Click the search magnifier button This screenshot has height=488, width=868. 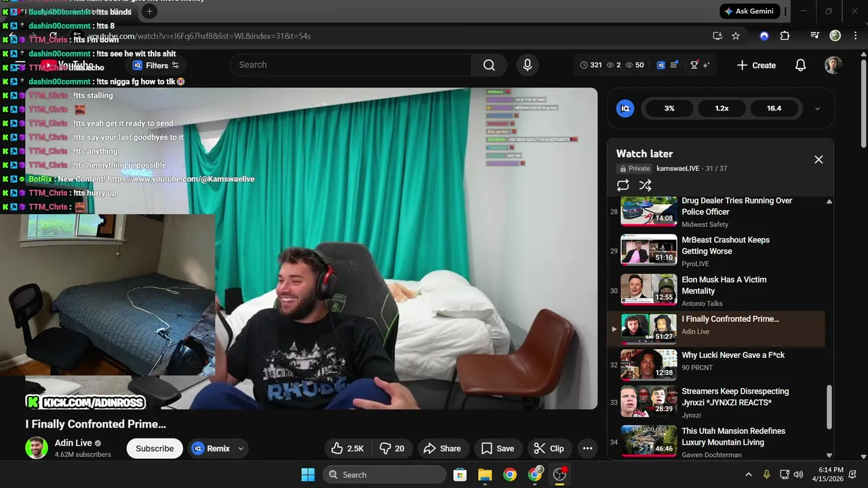point(489,65)
